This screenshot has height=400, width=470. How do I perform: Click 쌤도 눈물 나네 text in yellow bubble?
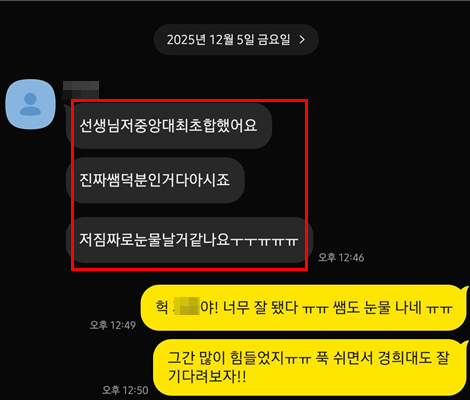click(378, 307)
